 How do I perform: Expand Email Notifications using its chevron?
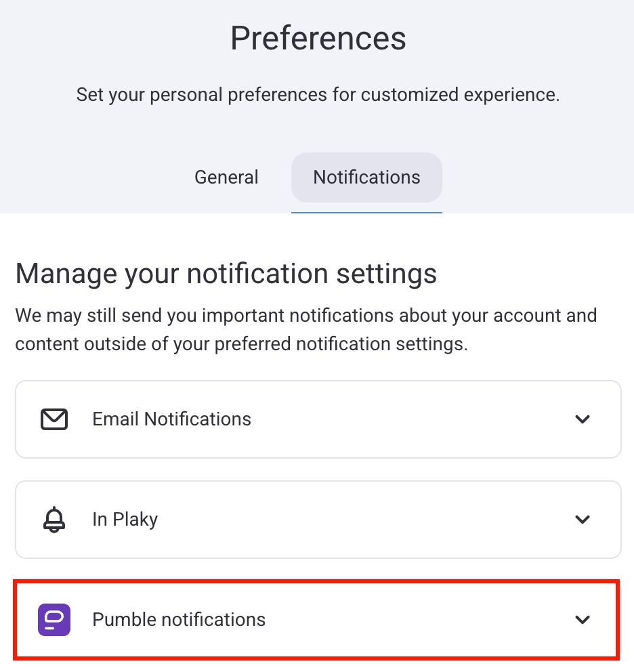(583, 419)
